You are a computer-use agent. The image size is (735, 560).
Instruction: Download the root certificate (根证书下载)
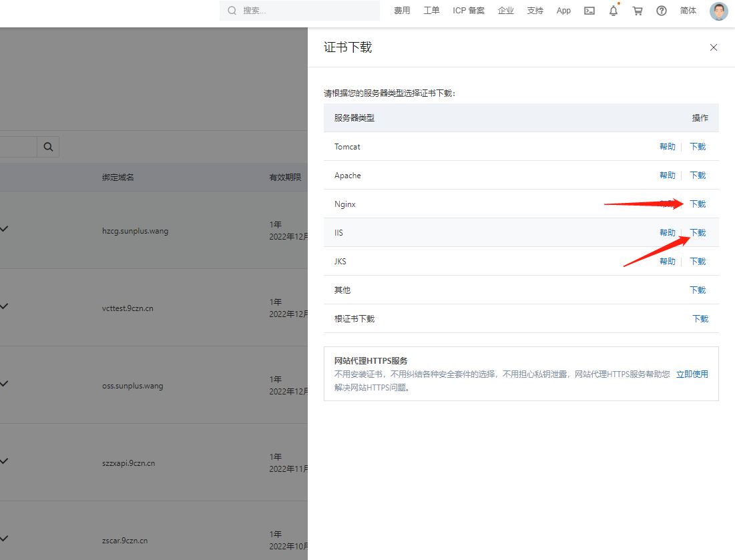(700, 318)
